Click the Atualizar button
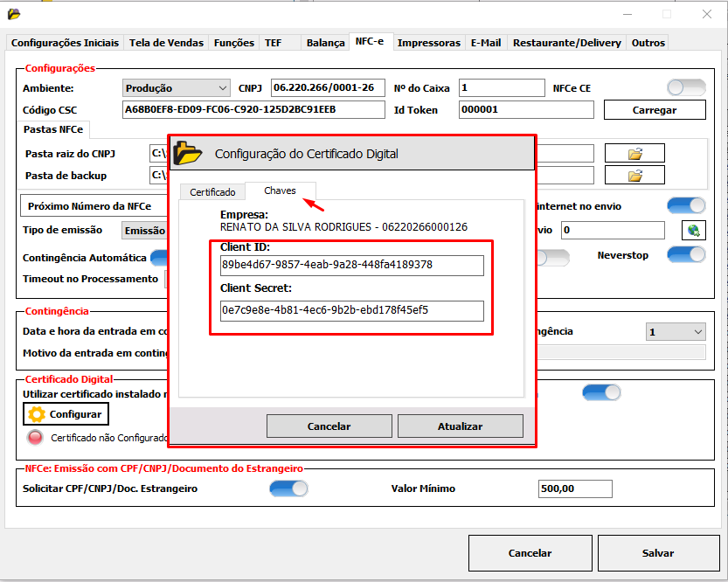728x582 pixels. coord(460,426)
